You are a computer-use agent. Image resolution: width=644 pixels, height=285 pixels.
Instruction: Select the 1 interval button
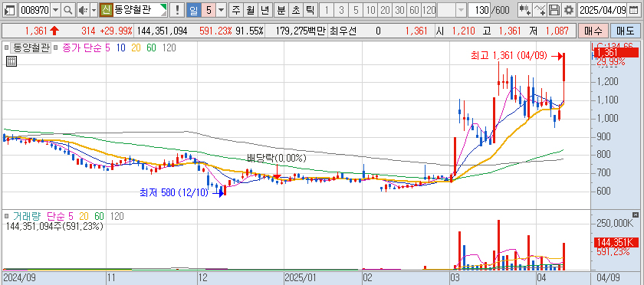coord(326,10)
